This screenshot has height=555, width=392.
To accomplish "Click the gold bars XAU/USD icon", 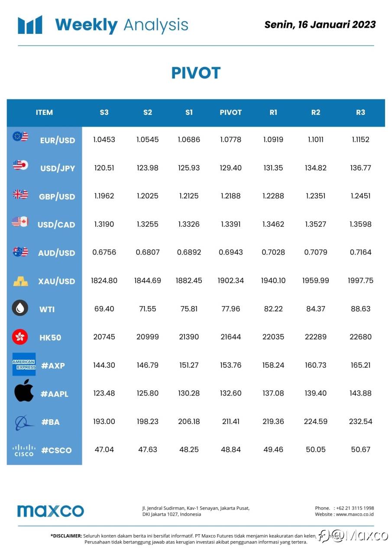I will (20, 281).
